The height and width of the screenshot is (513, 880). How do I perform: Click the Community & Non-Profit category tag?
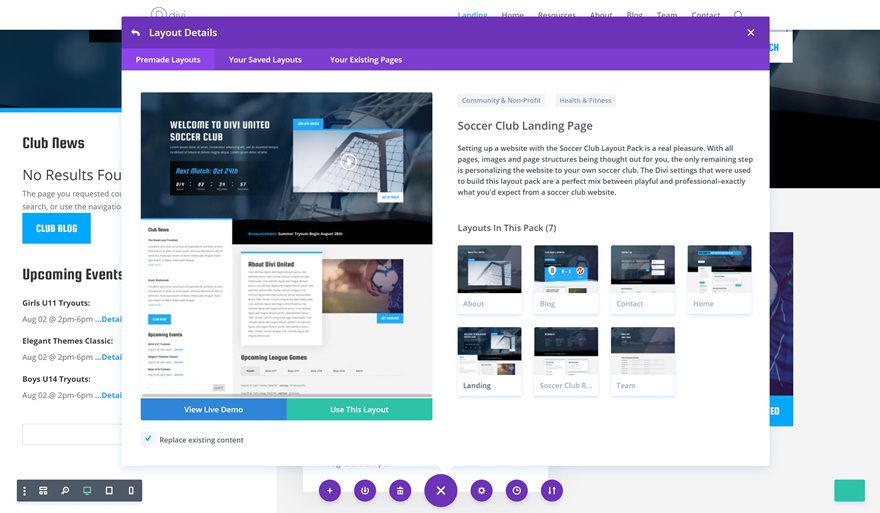(501, 100)
